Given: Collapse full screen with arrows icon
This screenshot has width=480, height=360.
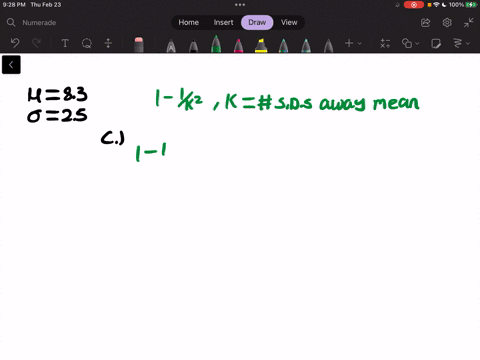Looking at the screenshot, I should [x=468, y=22].
